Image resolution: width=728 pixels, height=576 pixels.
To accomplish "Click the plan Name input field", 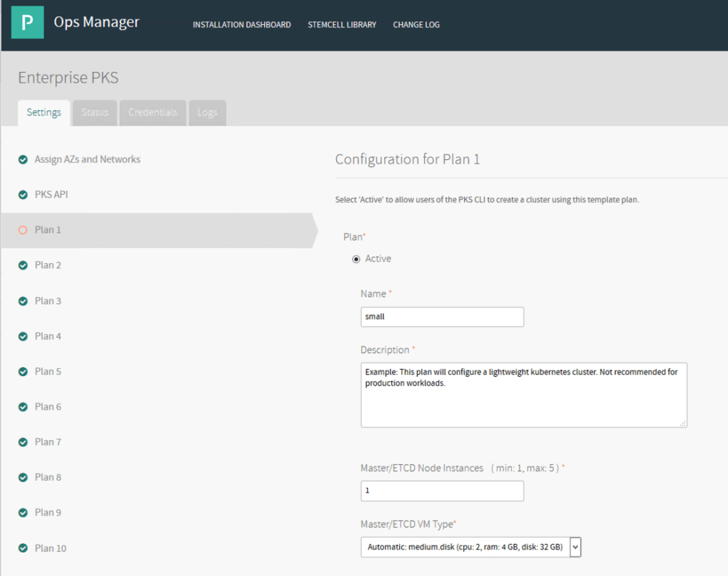I will coord(442,317).
